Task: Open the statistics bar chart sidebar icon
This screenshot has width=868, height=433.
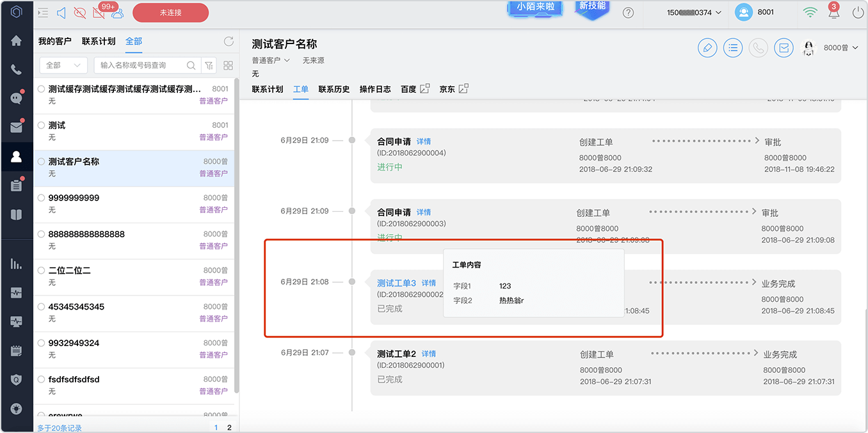Action: pyautogui.click(x=16, y=264)
